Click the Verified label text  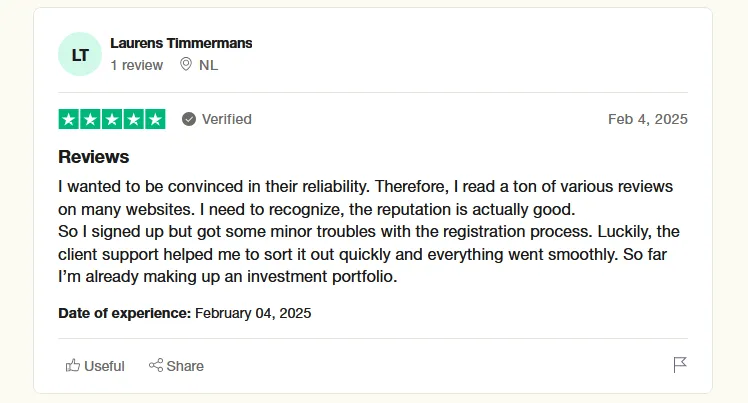pyautogui.click(x=226, y=119)
